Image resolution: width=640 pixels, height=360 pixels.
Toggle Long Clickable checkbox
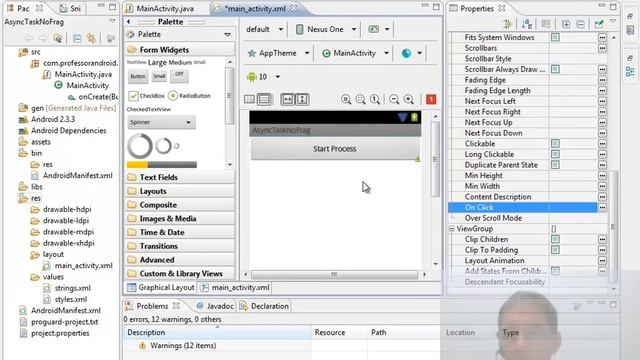tap(555, 154)
